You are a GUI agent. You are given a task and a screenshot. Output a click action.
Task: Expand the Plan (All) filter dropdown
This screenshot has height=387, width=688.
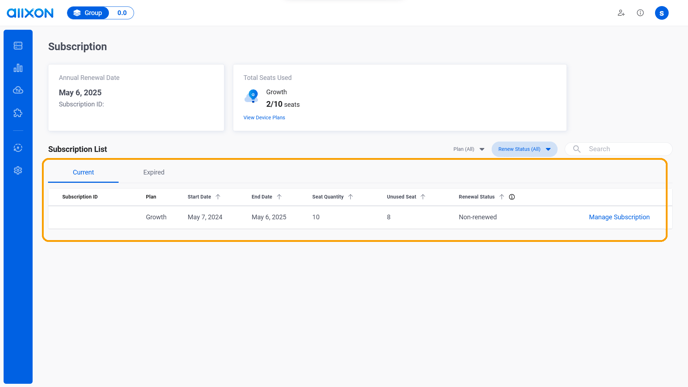pos(469,149)
